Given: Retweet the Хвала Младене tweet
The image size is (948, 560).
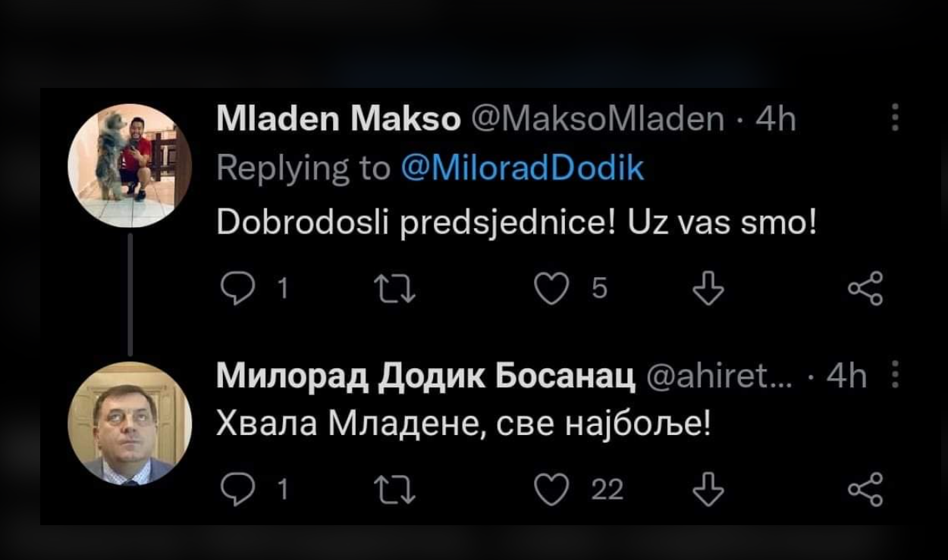Looking at the screenshot, I should pyautogui.click(x=396, y=490).
